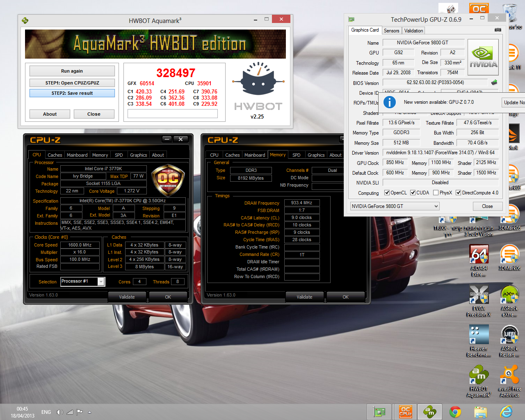Select the EVGA Precision X desktop icon
Screen dimensions: 525x420
tap(479, 301)
